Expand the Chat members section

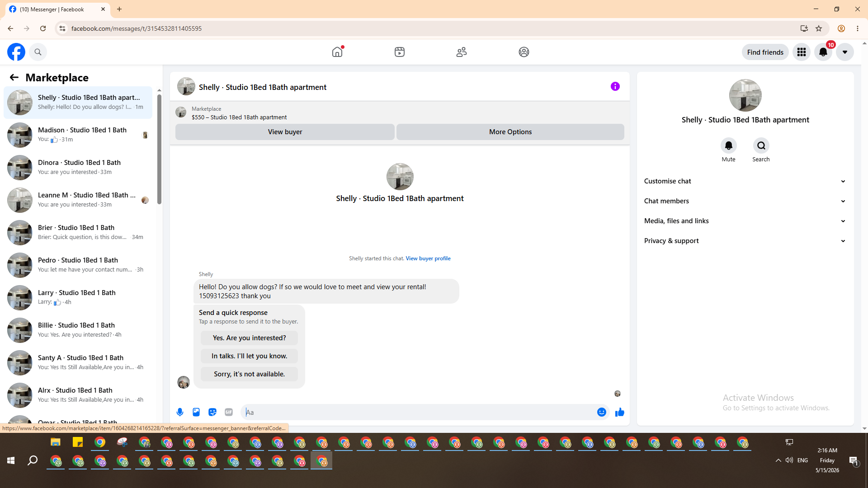pos(745,201)
